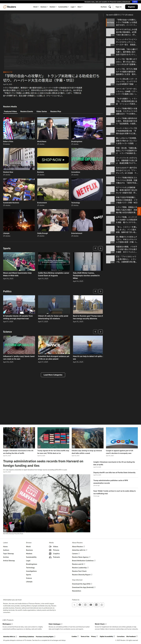Switch to the Reuters Plus tab

[56, 111]
